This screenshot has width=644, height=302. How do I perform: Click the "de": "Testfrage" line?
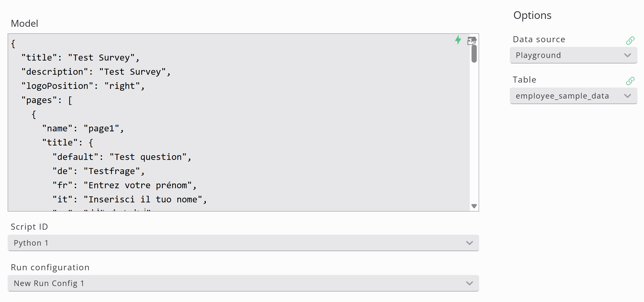pos(99,171)
